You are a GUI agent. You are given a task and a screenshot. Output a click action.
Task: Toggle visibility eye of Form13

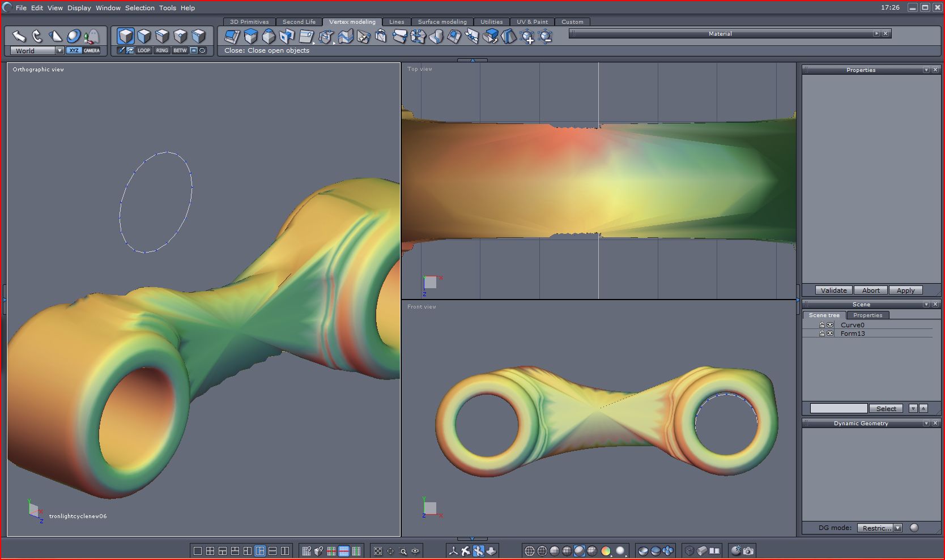(x=830, y=334)
